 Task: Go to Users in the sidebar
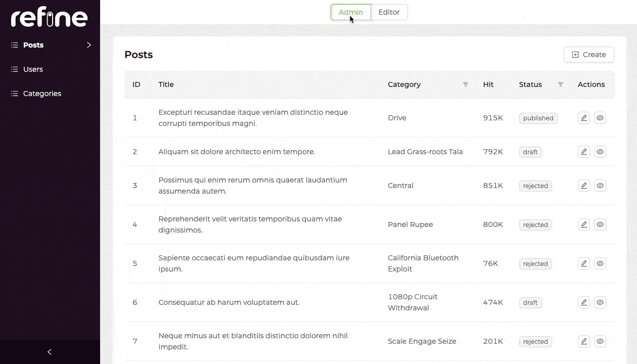point(33,69)
